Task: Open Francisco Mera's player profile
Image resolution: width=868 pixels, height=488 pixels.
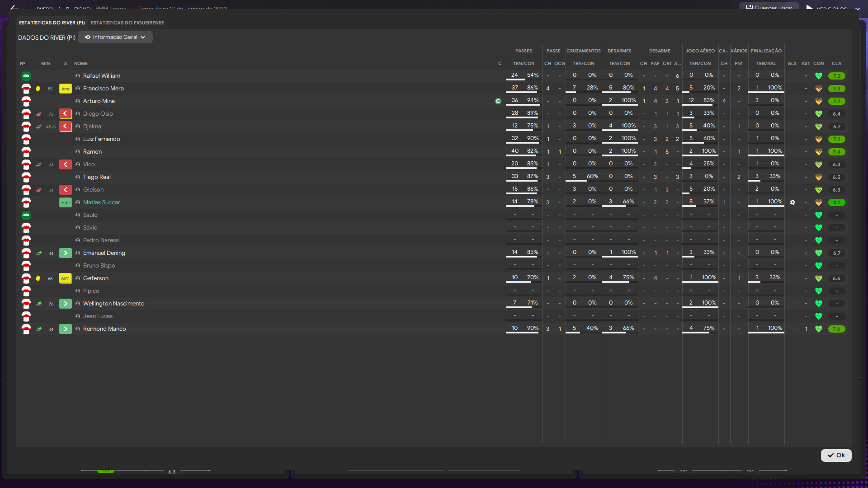Action: pyautogui.click(x=104, y=89)
